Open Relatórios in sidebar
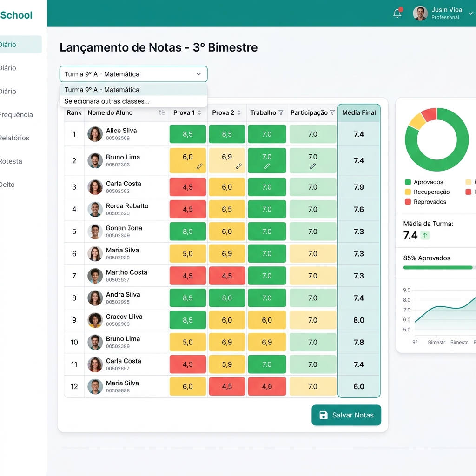The height and width of the screenshot is (476, 476). point(14,138)
